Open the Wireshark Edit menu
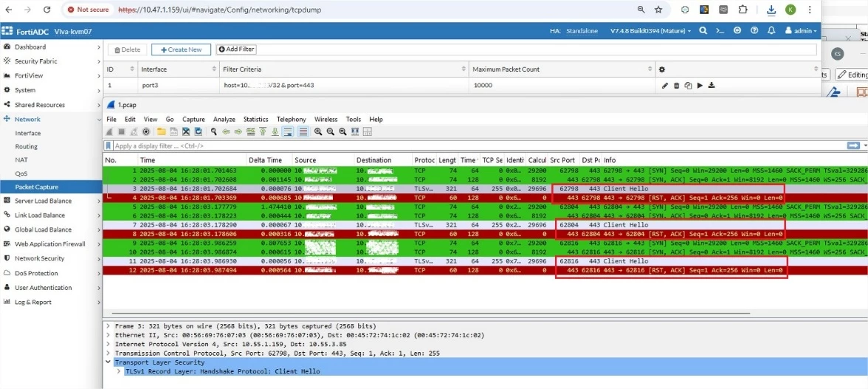 tap(130, 120)
